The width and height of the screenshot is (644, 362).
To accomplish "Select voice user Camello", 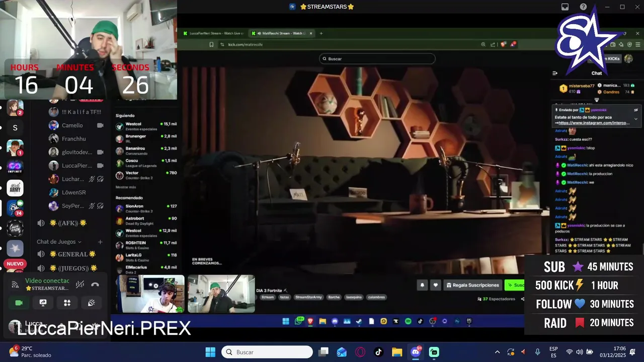I will pos(75,125).
